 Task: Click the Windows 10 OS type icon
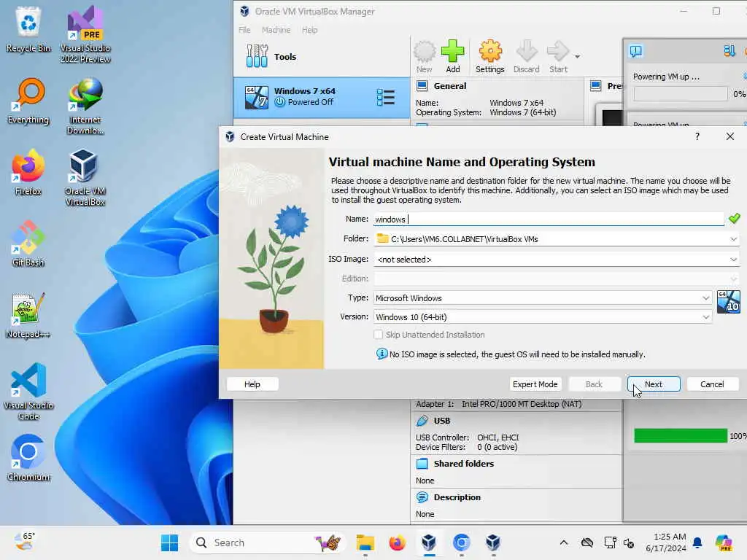[729, 302]
